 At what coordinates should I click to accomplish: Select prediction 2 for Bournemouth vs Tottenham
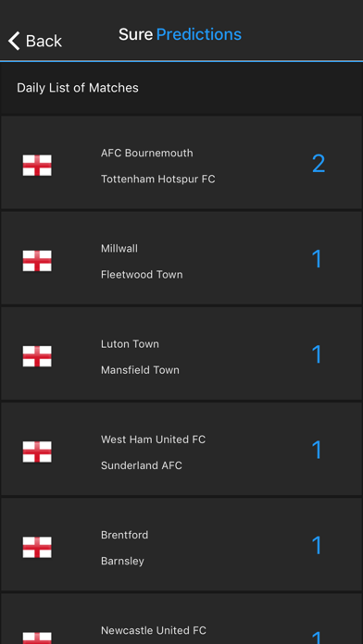(319, 164)
